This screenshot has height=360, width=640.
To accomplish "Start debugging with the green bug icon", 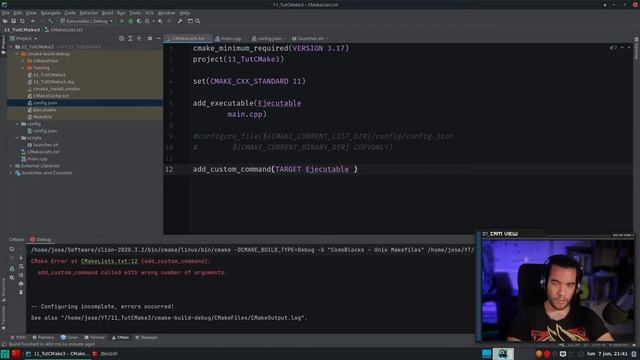I will (x=131, y=21).
